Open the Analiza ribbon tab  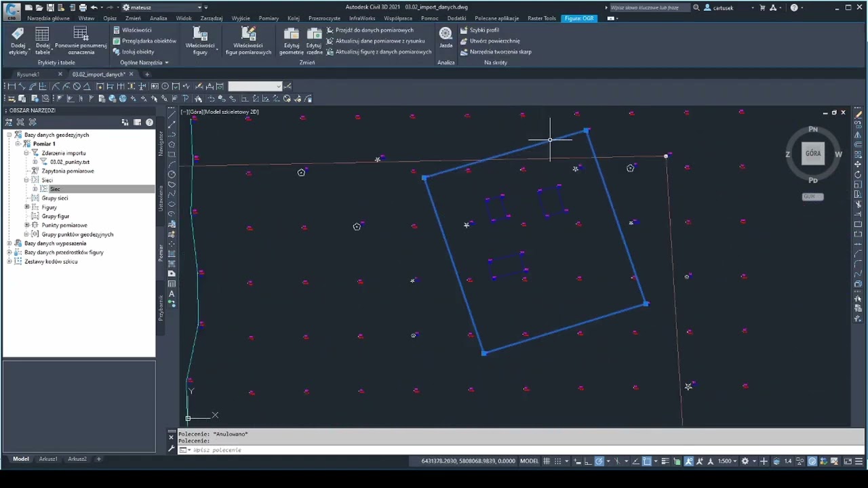(159, 18)
